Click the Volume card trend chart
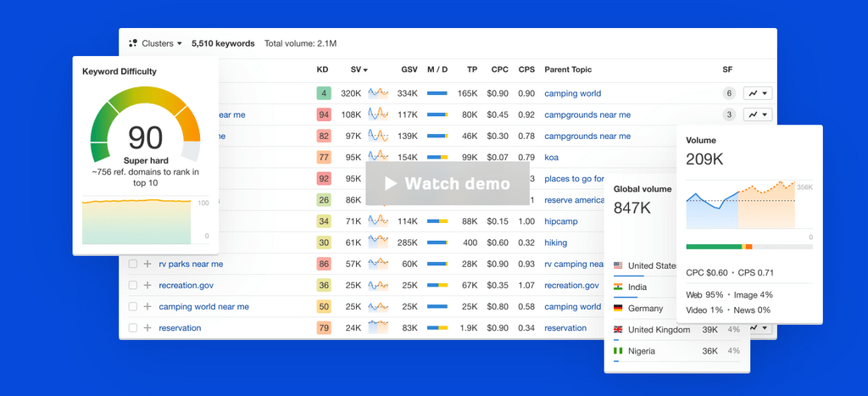868x396 pixels. point(741,204)
